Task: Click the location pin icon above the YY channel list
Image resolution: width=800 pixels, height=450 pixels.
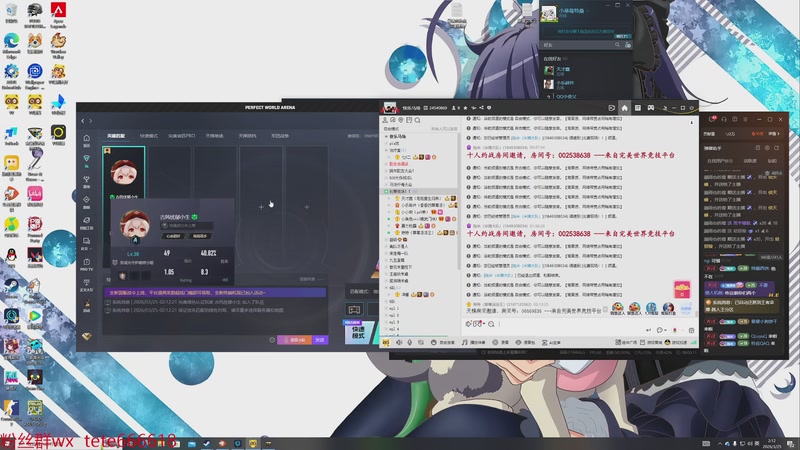Action: coord(401,120)
